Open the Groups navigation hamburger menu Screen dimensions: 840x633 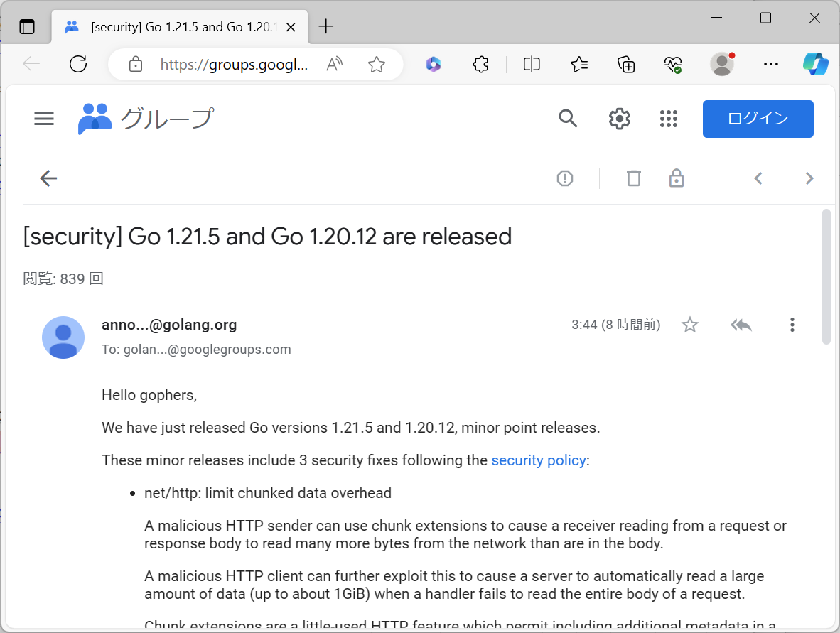point(43,119)
